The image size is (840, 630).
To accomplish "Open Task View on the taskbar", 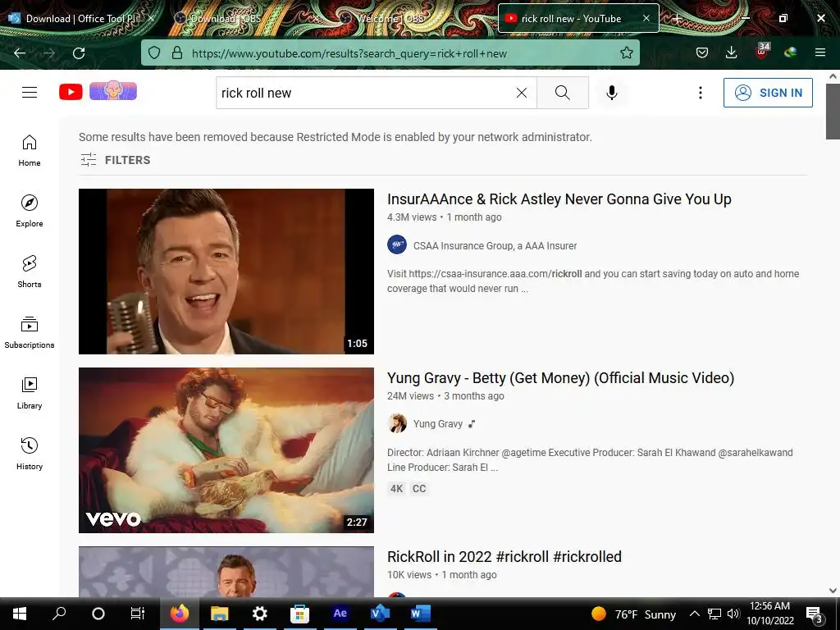I will (138, 614).
